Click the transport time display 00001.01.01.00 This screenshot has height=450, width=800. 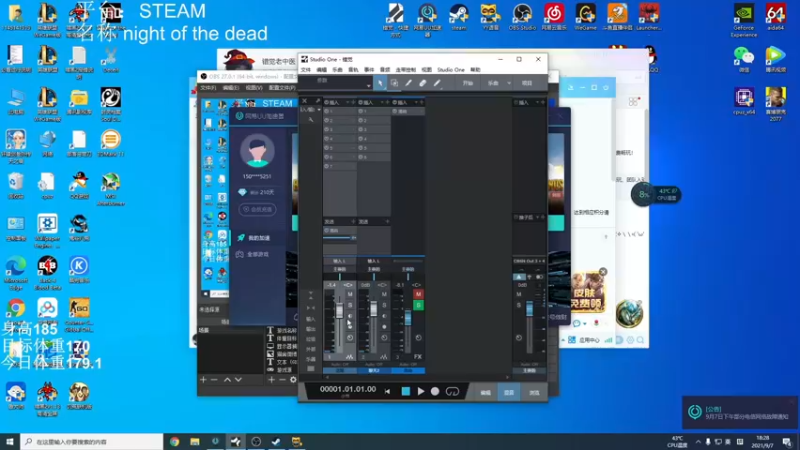pyautogui.click(x=347, y=389)
